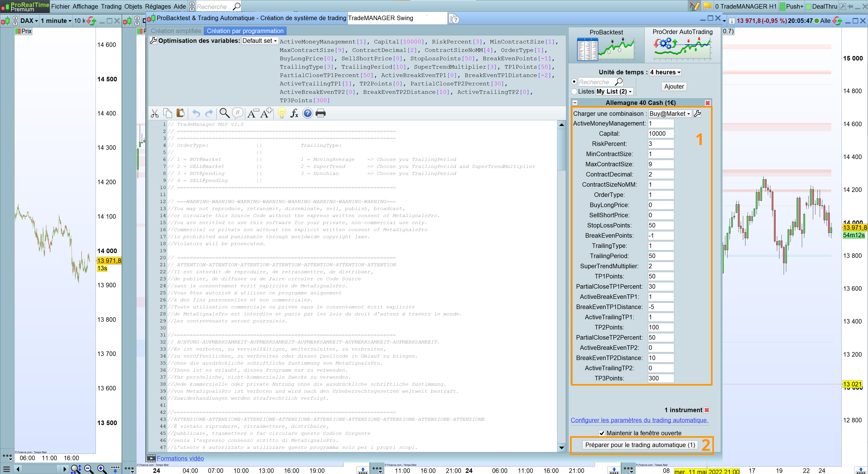Viewport: 868px width, 474px height.
Task: Select the ProOrder AutoTrading mode tab
Action: tap(682, 45)
